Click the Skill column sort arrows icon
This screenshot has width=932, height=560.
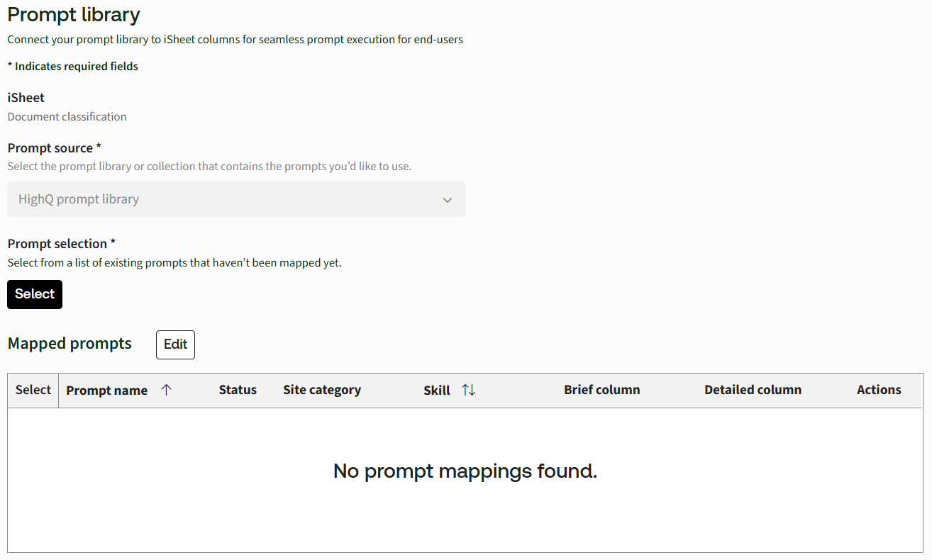pos(468,390)
